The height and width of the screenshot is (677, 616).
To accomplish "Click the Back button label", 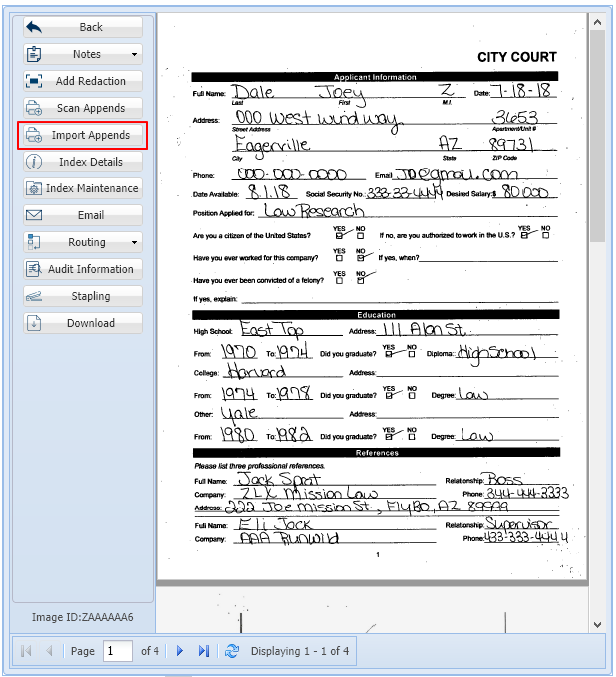I will [91, 27].
